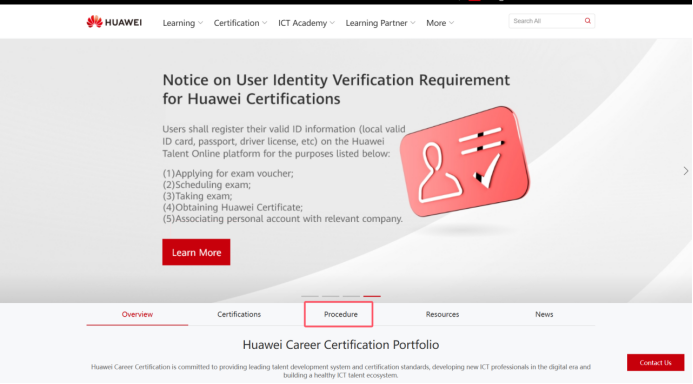Select the third carousel indicator
The width and height of the screenshot is (693, 384).
coord(351,296)
